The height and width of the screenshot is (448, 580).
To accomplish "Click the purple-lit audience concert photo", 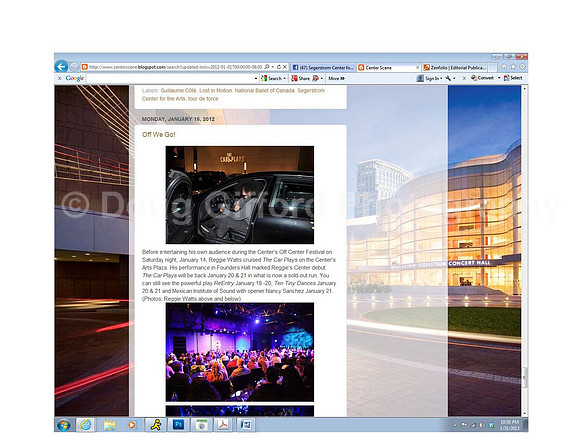I will (x=240, y=352).
